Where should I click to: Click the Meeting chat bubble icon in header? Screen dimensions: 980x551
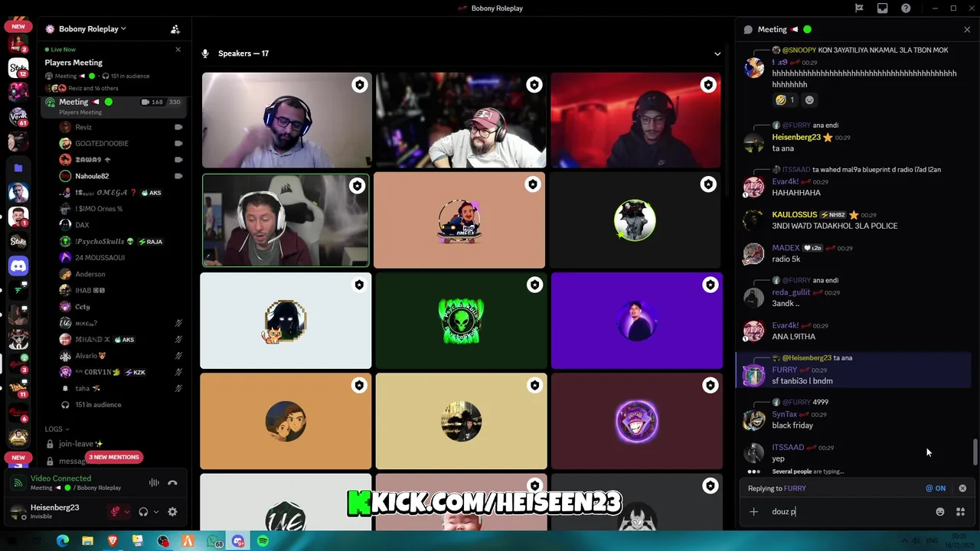pyautogui.click(x=748, y=29)
